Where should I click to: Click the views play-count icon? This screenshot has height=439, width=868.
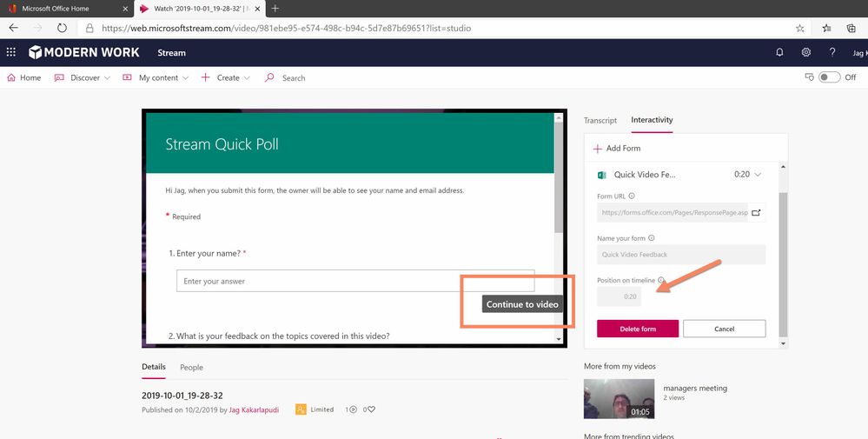pyautogui.click(x=353, y=409)
